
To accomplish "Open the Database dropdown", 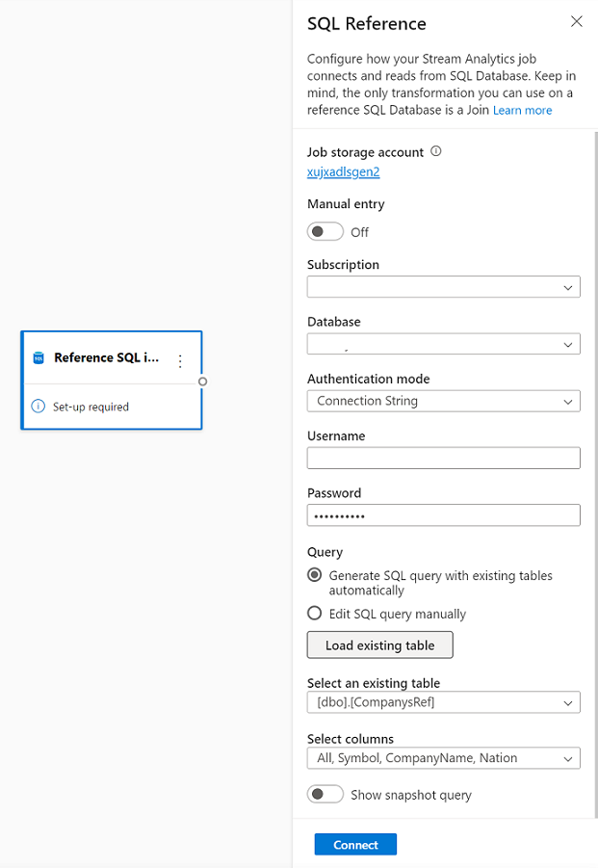I will click(x=443, y=344).
